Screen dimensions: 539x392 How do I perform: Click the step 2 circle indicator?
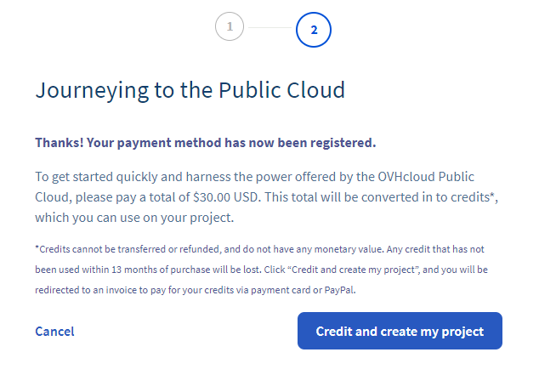tap(314, 30)
